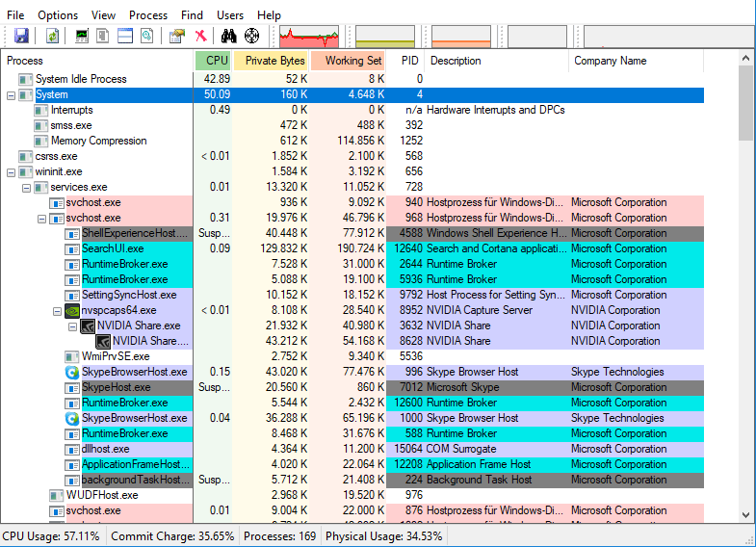The image size is (756, 547).
Task: Click the vertical scrollbar thumb
Action: (x=745, y=104)
